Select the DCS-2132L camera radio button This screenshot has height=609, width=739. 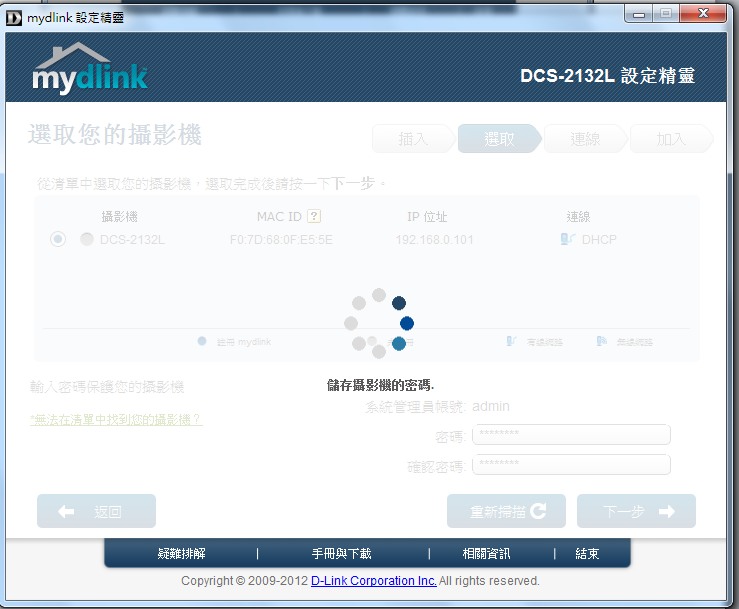point(58,239)
